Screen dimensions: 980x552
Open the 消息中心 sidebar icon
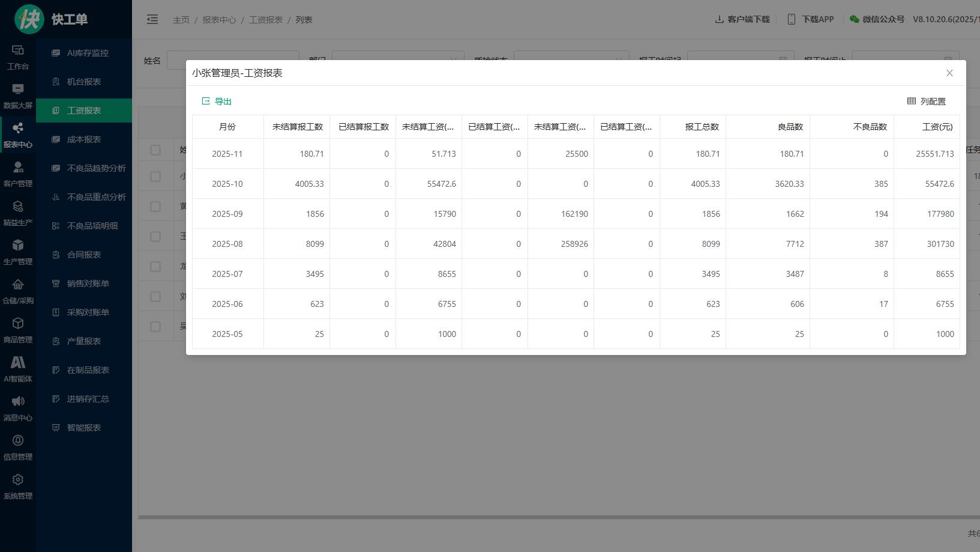[18, 402]
